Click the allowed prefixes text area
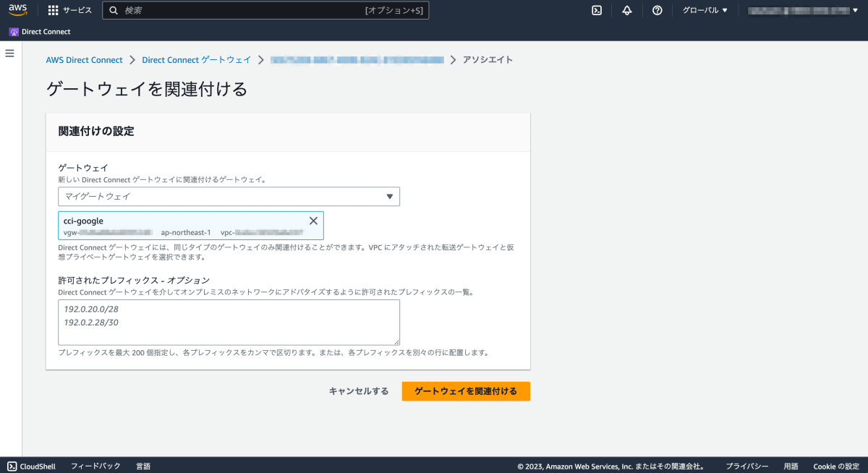This screenshot has height=473, width=868. click(229, 322)
